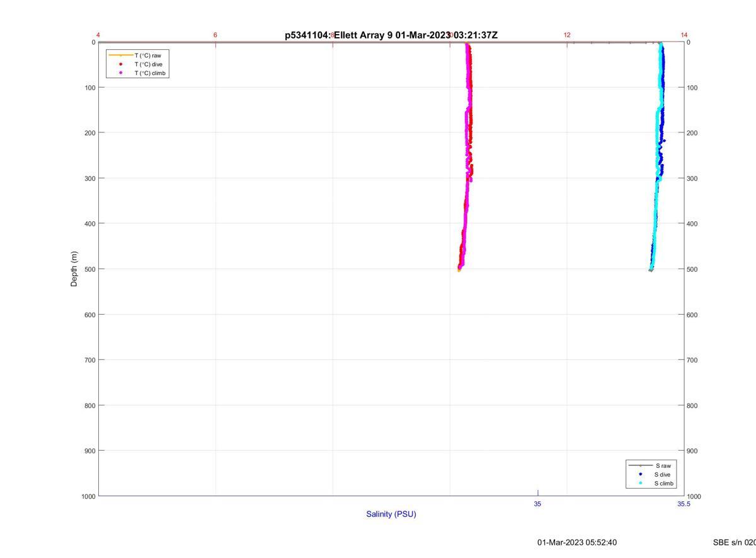This screenshot has height=558, width=756.
Task: Click the '01-Mar-2023 05:52:40' timestamp
Action: tap(577, 542)
